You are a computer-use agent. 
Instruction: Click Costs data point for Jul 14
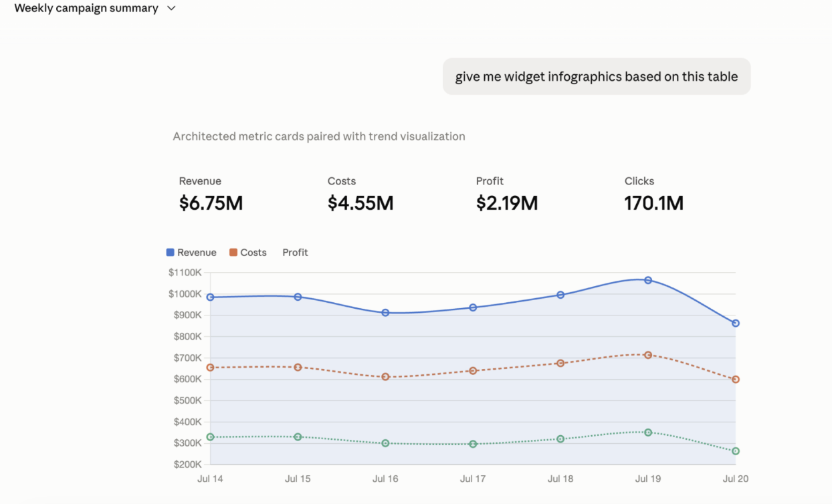(x=210, y=368)
